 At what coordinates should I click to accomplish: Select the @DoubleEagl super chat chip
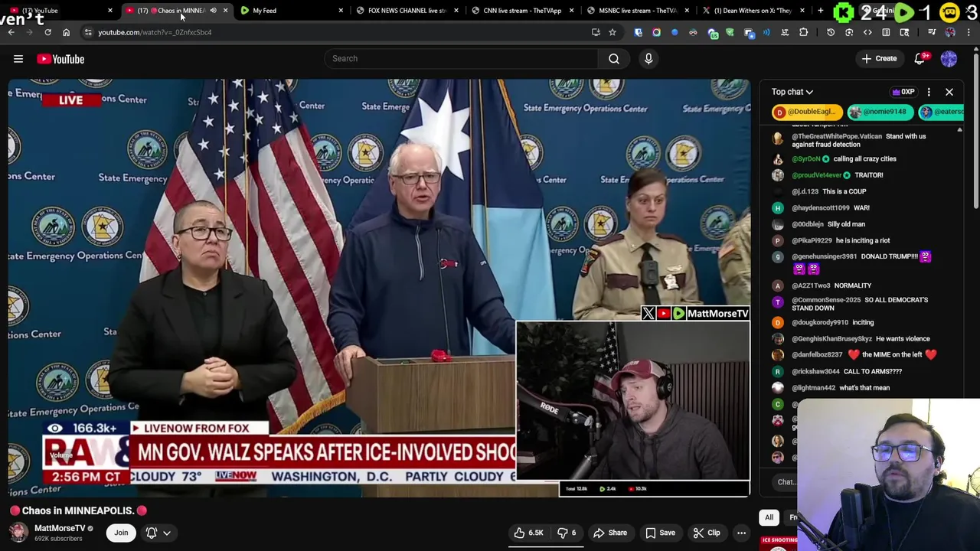click(x=806, y=112)
